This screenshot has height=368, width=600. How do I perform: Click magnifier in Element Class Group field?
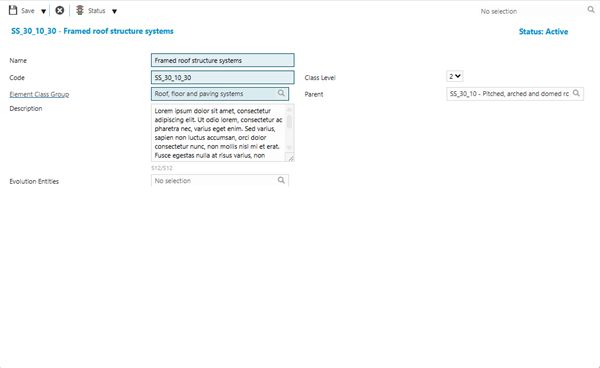click(x=281, y=93)
